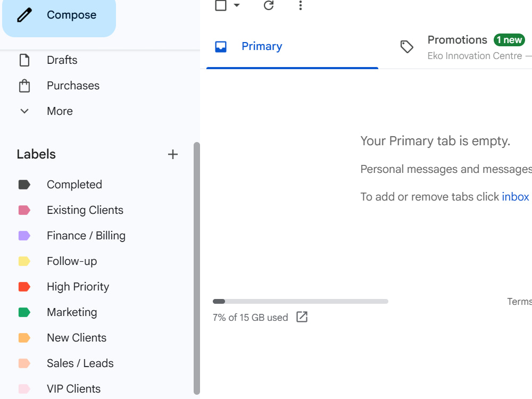Open the Marketing label
Image resolution: width=532 pixels, height=399 pixels.
(72, 312)
